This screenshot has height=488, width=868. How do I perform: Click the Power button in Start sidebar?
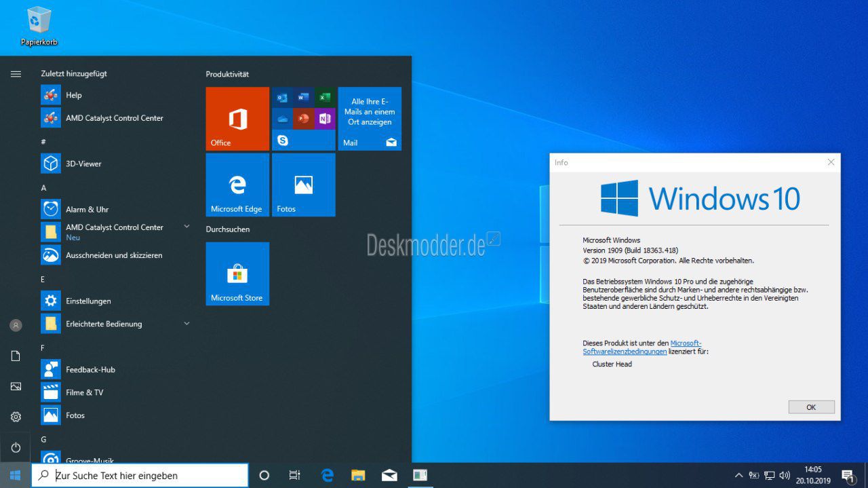pyautogui.click(x=16, y=447)
